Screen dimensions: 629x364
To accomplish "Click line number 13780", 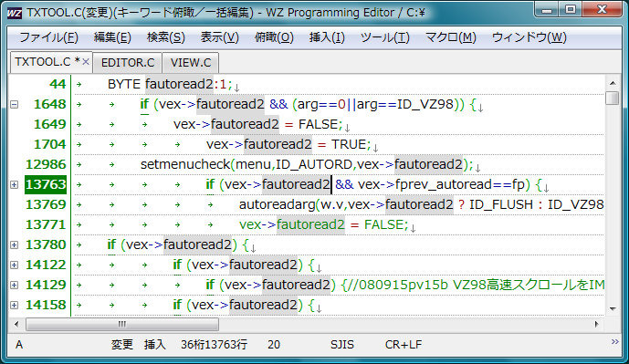I will 46,244.
